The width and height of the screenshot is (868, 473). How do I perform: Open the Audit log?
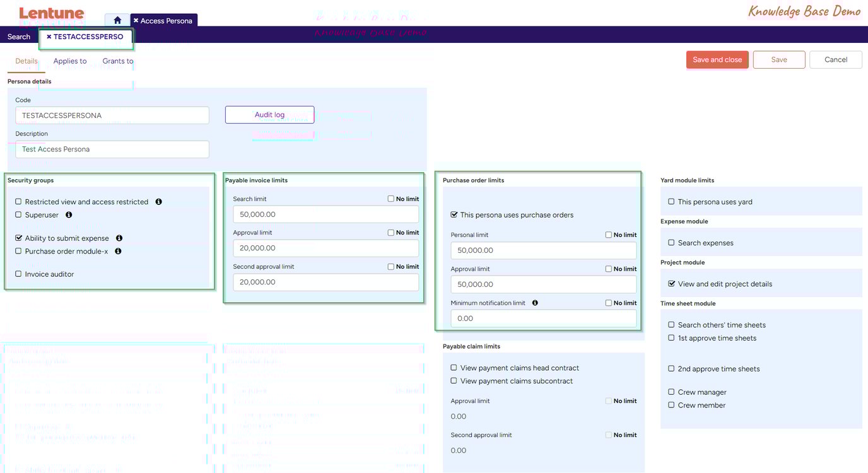pyautogui.click(x=269, y=115)
